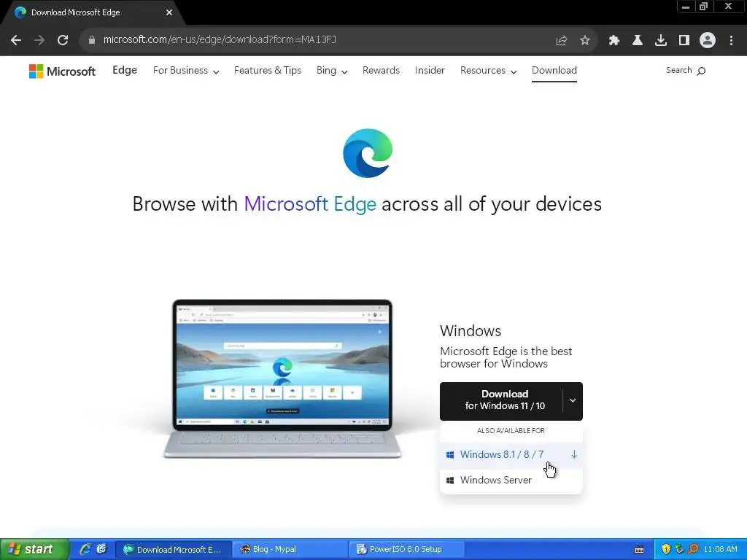The width and height of the screenshot is (747, 560).
Task: Restore down the browser window
Action: point(703,7)
